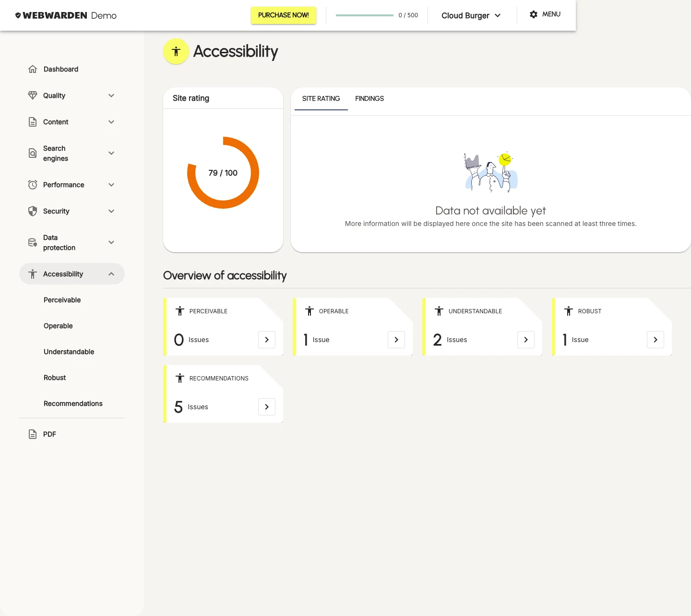Image resolution: width=691 pixels, height=616 pixels.
Task: Click the gear icon next to MENU
Action: pos(533,14)
